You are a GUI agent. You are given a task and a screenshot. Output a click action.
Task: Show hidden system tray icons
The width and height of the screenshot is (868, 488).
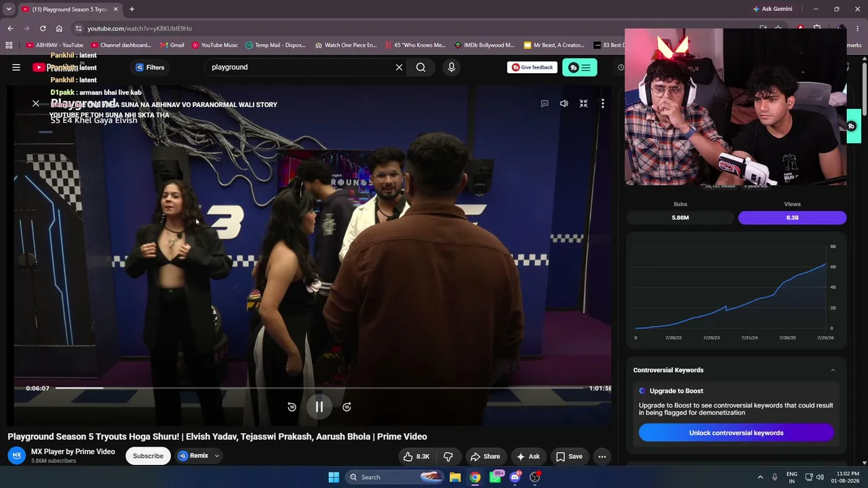pyautogui.click(x=760, y=477)
